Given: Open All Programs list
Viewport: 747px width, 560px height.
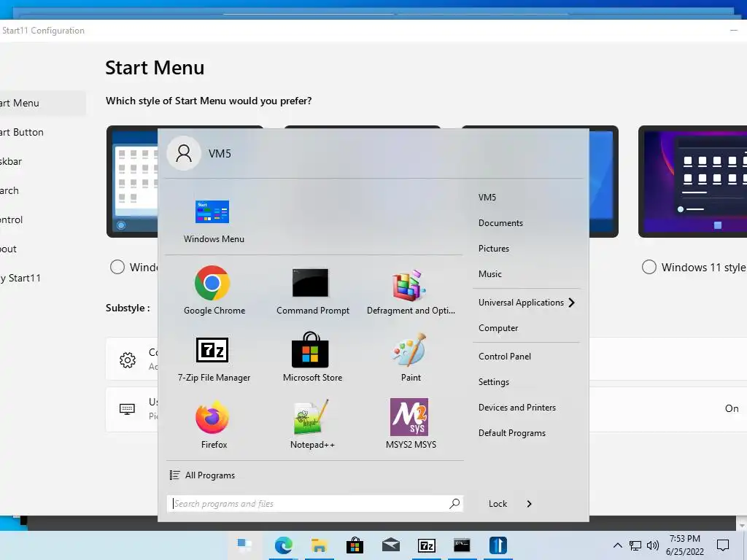Looking at the screenshot, I should 203,475.
